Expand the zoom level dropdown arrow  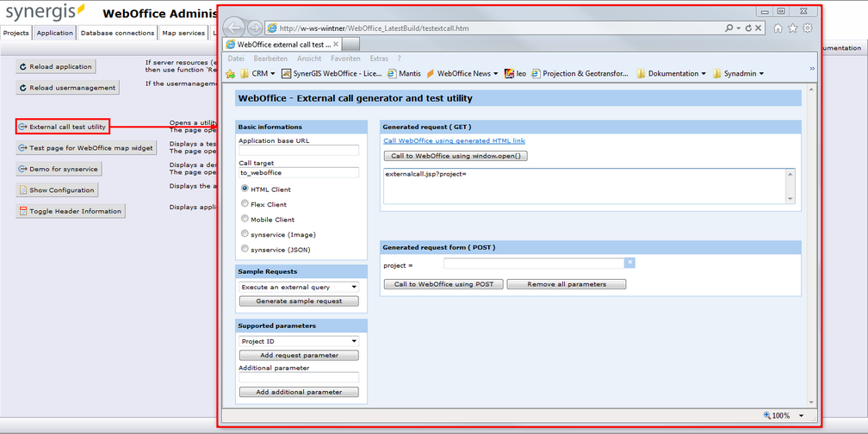801,416
